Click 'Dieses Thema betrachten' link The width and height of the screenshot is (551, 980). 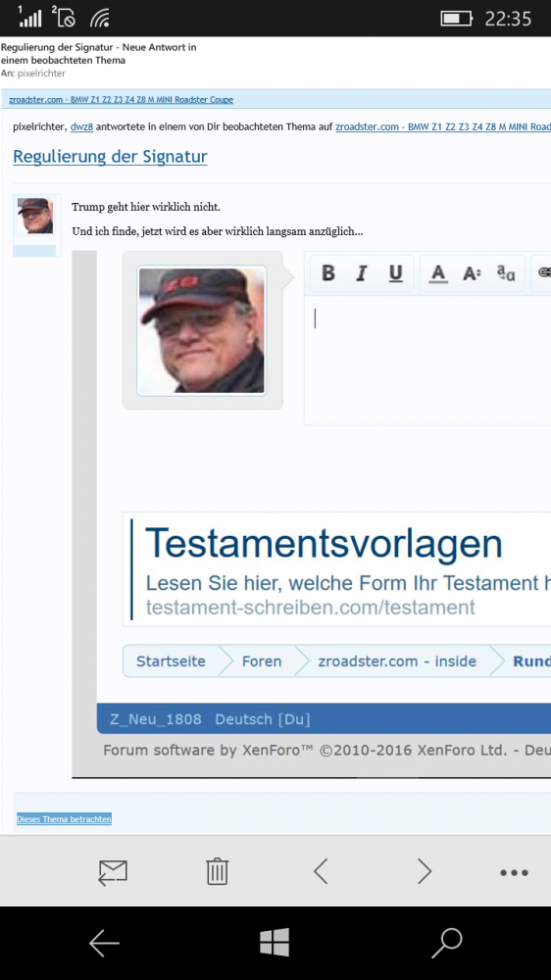(64, 819)
